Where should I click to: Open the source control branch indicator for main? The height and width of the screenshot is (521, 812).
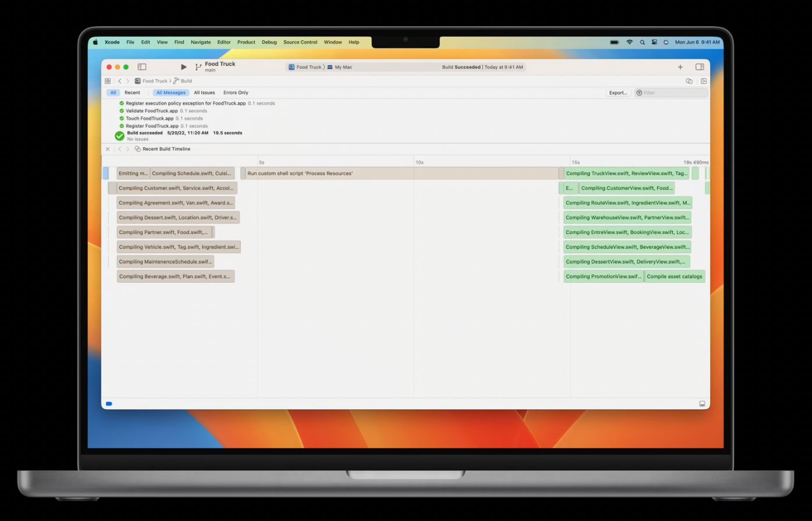click(198, 66)
